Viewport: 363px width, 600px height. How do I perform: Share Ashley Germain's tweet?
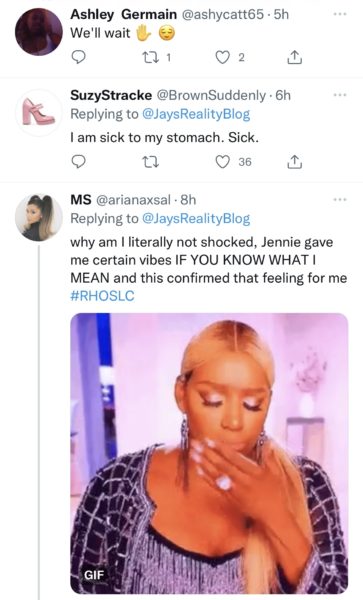point(295,57)
